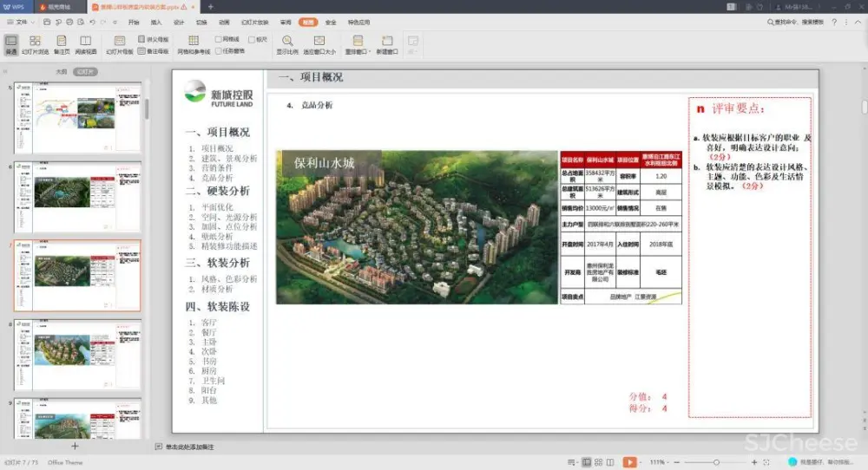This screenshot has width=868, height=470.
Task: Click the New Window (新建窗口) icon
Action: tap(387, 41)
